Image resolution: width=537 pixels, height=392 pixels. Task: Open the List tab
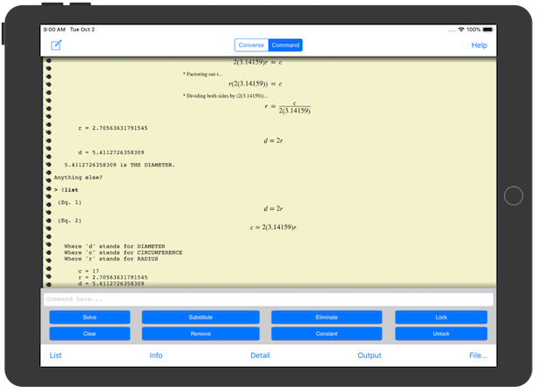[56, 355]
